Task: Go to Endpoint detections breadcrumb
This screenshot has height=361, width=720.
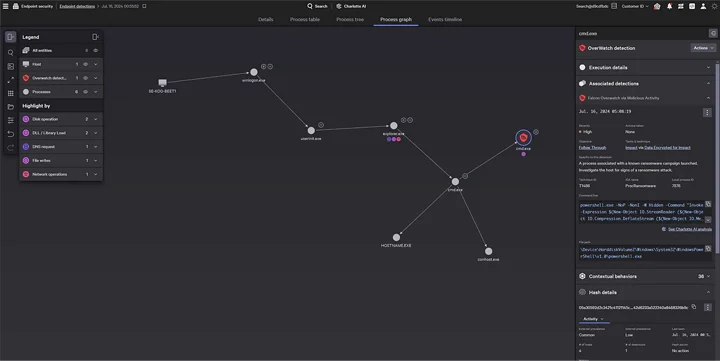Action: [77, 6]
